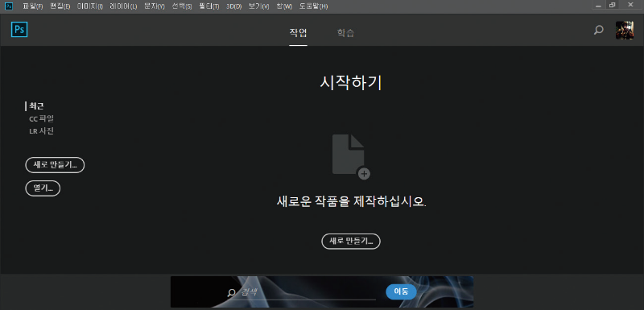Open the 레이어(L) menu
Viewport: 644px width, 310px height.
123,6
